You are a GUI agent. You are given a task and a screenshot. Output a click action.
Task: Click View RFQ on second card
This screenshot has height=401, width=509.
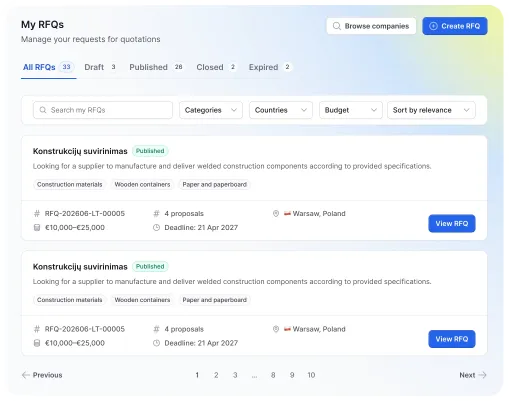(x=452, y=339)
